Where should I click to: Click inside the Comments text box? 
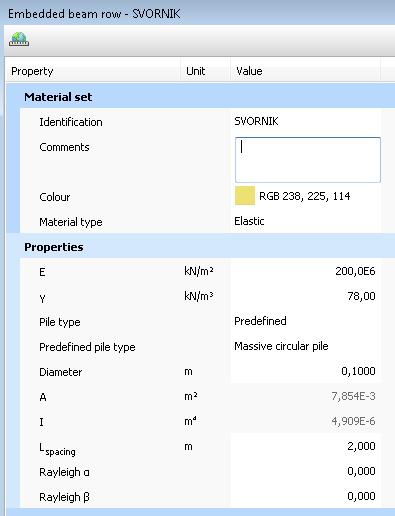308,160
